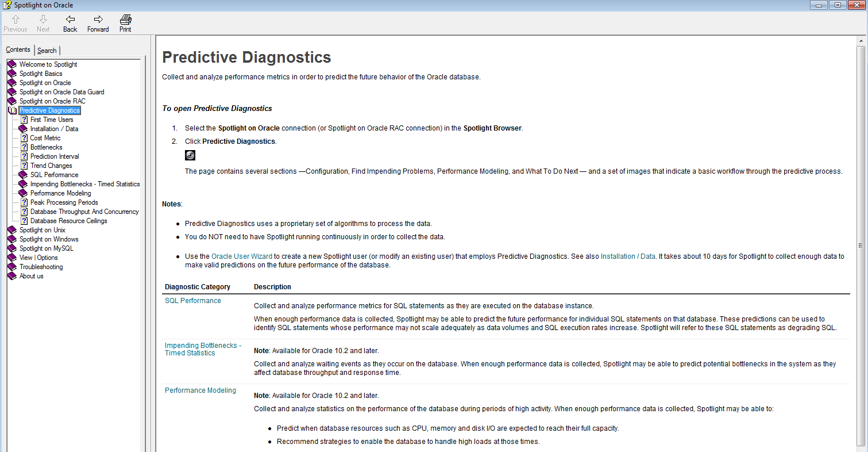
Task: Click the question page icon beside Peak Processing Periods
Action: pyautogui.click(x=24, y=202)
